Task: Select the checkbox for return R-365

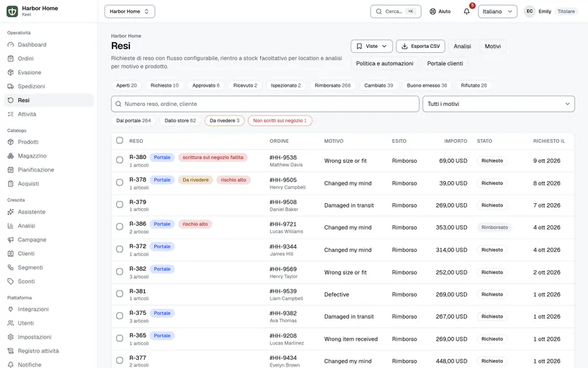Action: point(120,338)
